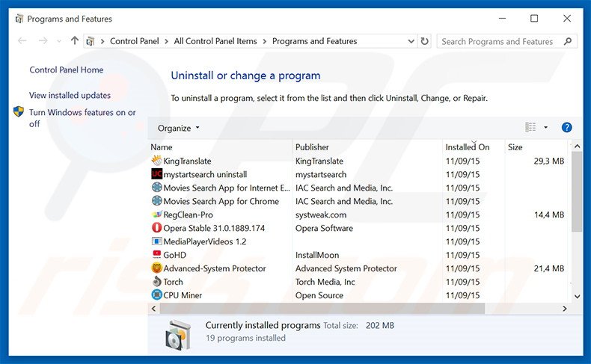Screen dimensions: 591x364
Task: Click the GoHD program icon
Action: pos(156,254)
